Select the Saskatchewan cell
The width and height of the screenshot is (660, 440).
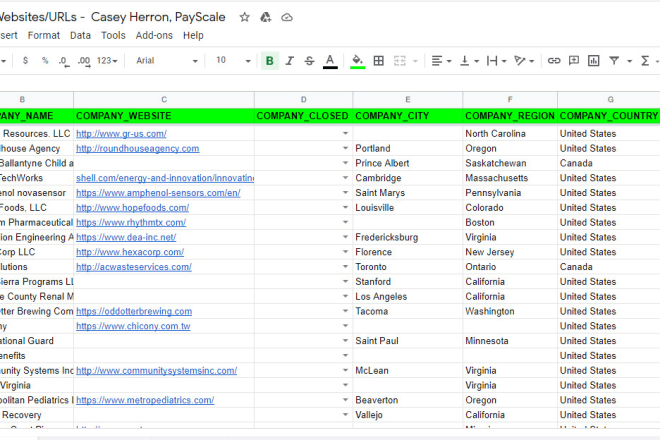click(x=510, y=163)
